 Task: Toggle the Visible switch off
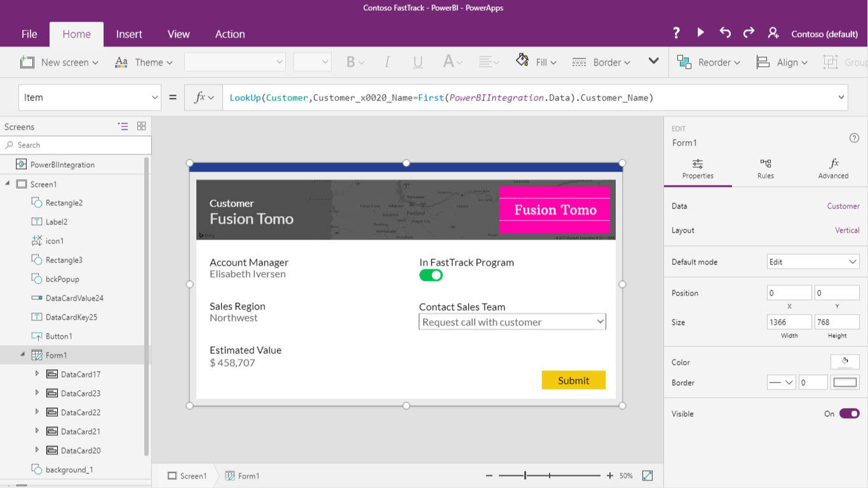point(849,414)
